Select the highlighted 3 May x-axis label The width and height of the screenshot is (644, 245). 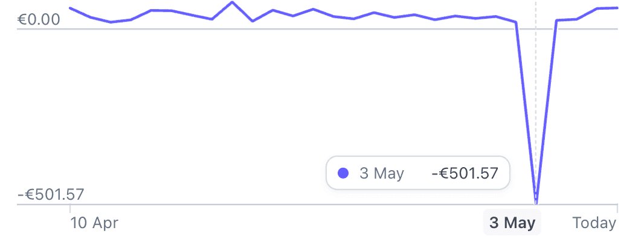512,223
